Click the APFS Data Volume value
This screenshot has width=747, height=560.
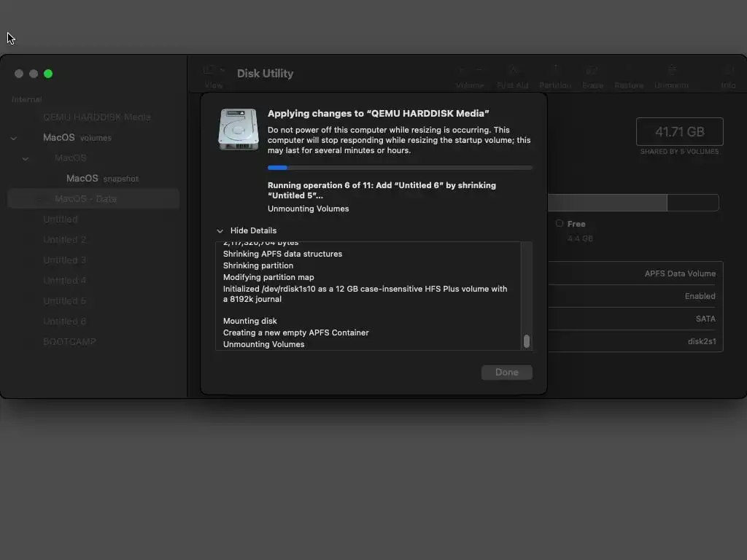(680, 274)
